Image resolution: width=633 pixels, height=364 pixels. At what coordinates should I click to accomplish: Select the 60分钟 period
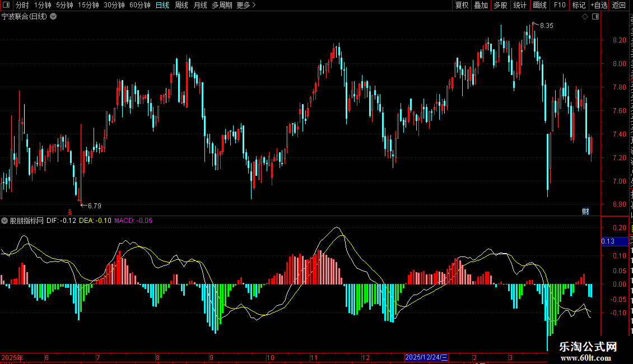140,5
